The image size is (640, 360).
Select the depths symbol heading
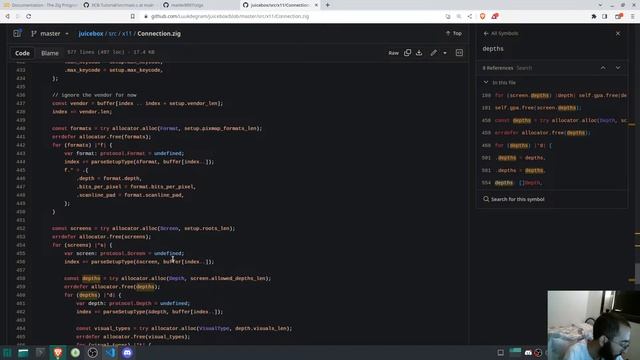(x=493, y=49)
